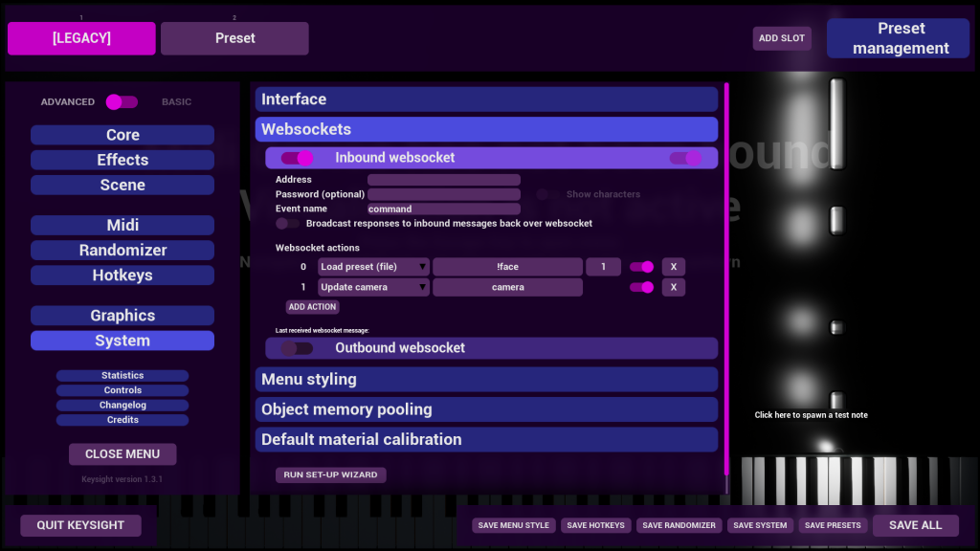
Task: Expand the Menu styling section
Action: pos(486,380)
